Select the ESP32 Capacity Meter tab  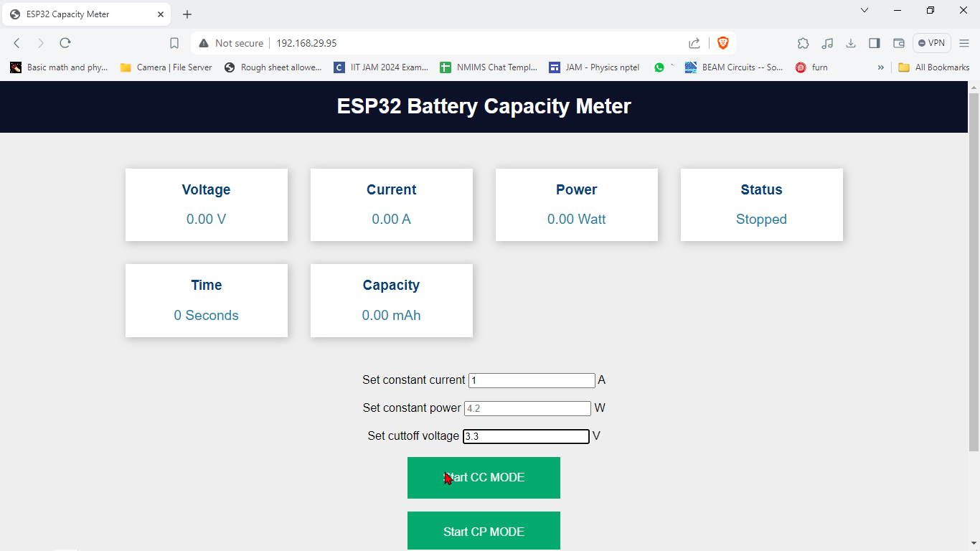(85, 14)
